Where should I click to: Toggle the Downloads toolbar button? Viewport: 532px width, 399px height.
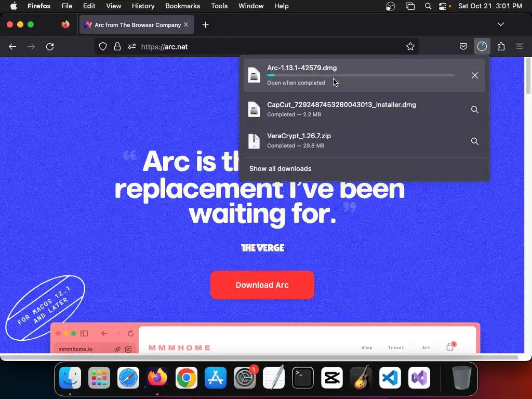(482, 46)
